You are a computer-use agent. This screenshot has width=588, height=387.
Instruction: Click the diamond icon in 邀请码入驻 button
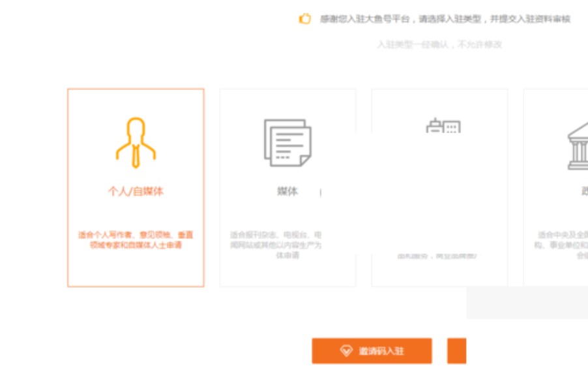(346, 351)
